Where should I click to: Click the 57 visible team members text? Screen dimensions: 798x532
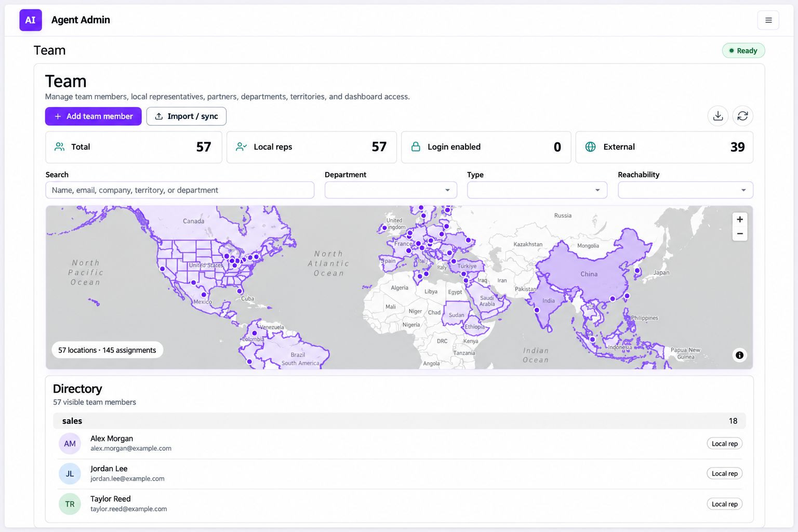95,402
